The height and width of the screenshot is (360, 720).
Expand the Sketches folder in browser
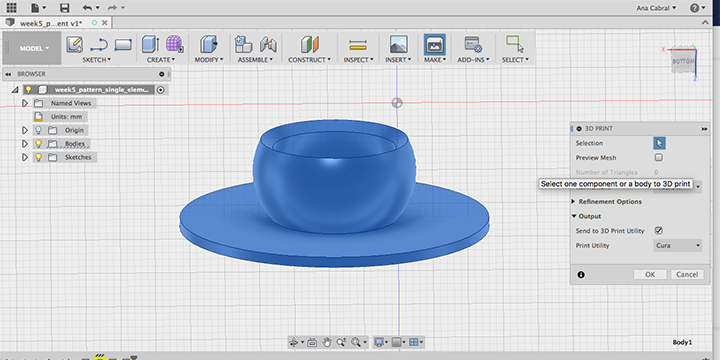pos(25,158)
